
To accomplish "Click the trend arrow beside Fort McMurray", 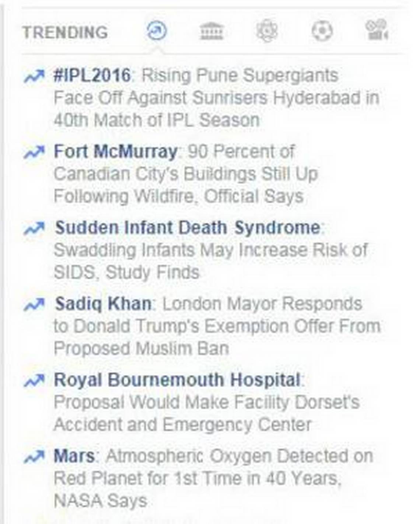I will (x=34, y=152).
